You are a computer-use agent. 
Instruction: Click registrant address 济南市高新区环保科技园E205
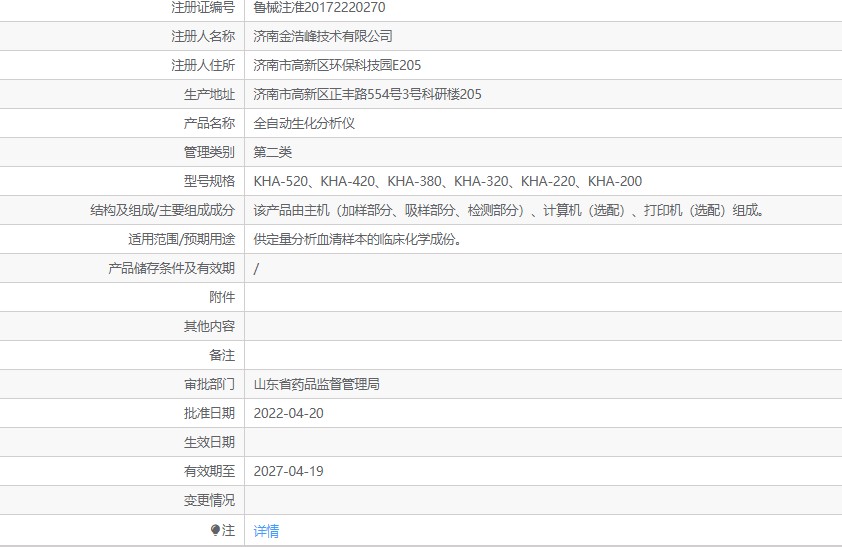337,65
